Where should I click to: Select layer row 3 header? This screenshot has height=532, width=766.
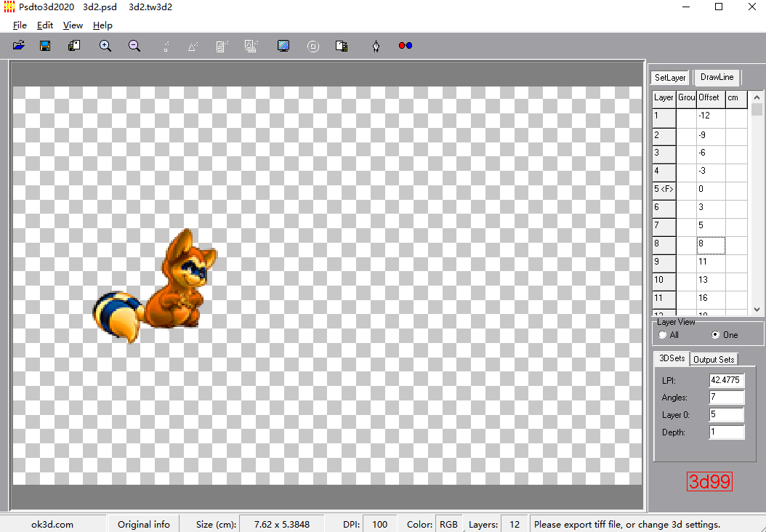664,154
